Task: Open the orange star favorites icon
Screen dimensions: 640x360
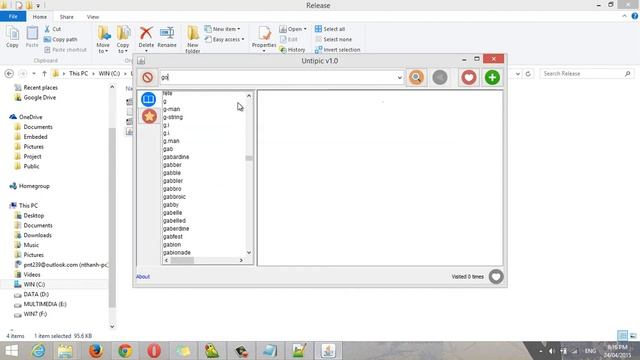Action: coord(149,116)
